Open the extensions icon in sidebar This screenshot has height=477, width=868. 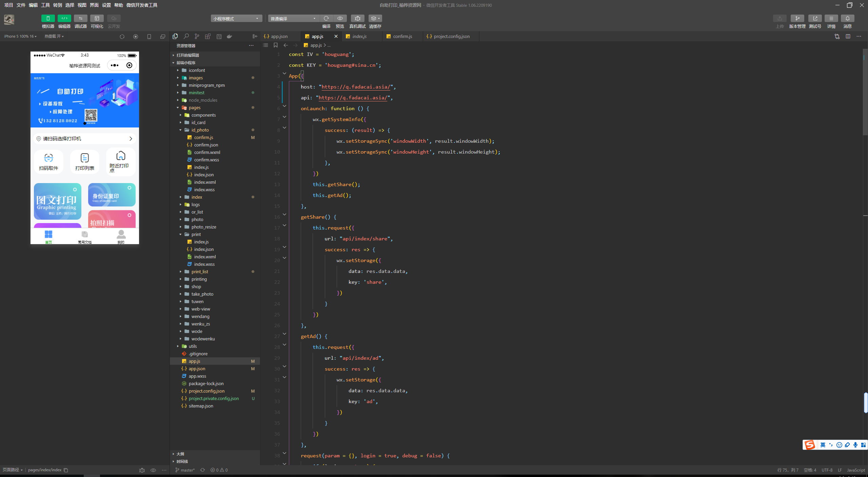coord(208,36)
